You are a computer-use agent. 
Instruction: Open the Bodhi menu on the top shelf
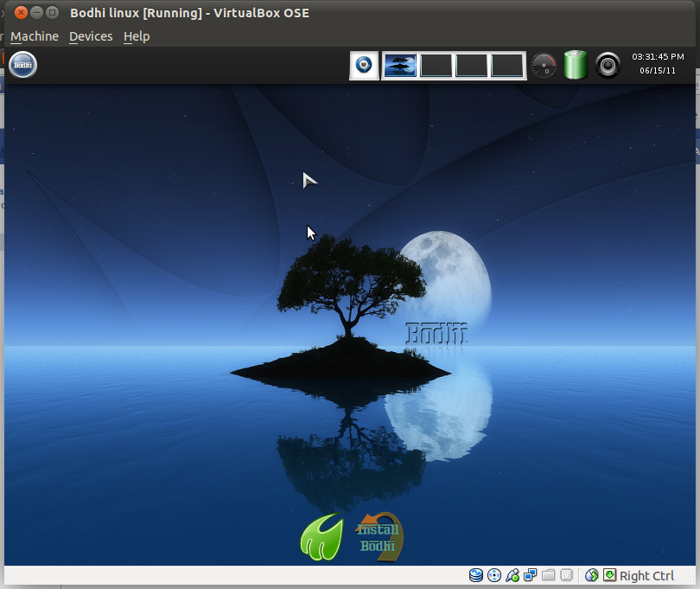tap(23, 65)
